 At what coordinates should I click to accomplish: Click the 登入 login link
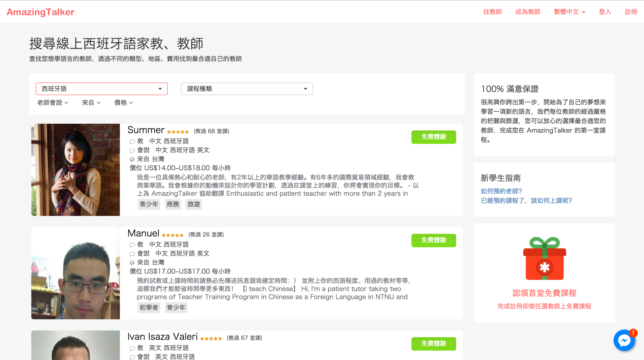[605, 12]
